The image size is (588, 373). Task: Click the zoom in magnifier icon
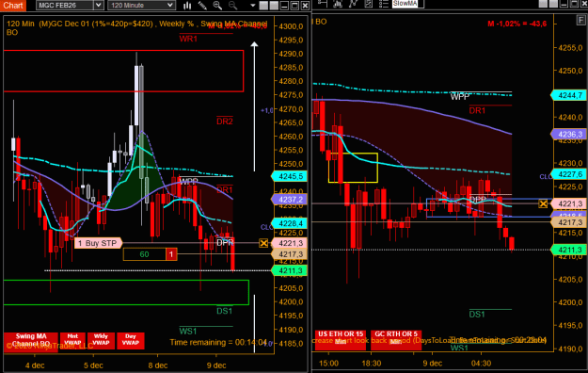pos(217,6)
